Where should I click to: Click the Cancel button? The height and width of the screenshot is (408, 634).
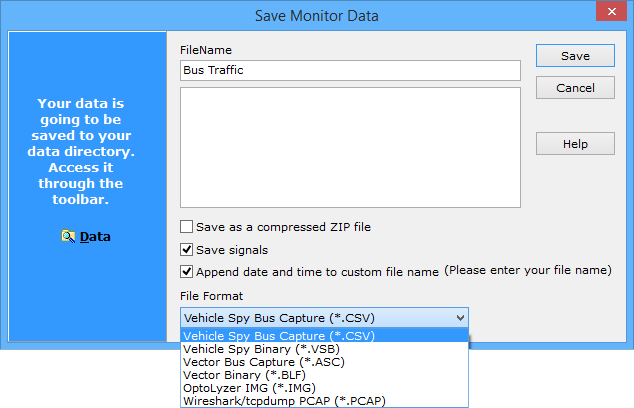[575, 88]
